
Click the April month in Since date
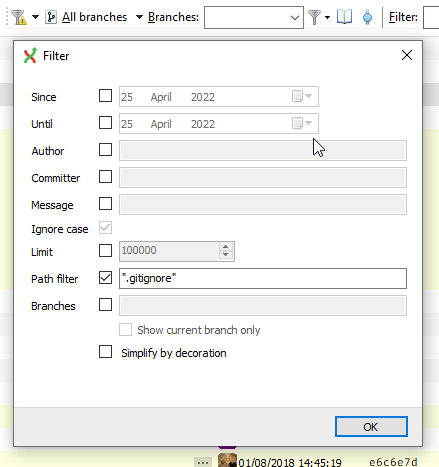tap(161, 97)
